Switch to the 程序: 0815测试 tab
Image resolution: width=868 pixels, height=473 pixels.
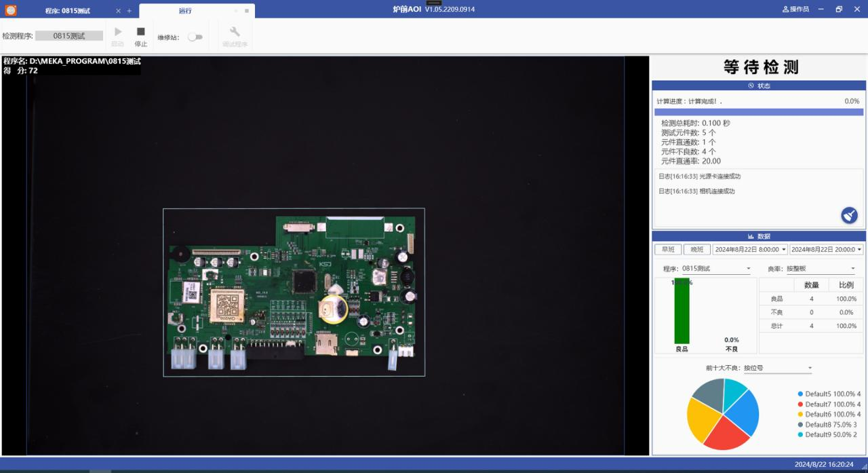pyautogui.click(x=68, y=11)
